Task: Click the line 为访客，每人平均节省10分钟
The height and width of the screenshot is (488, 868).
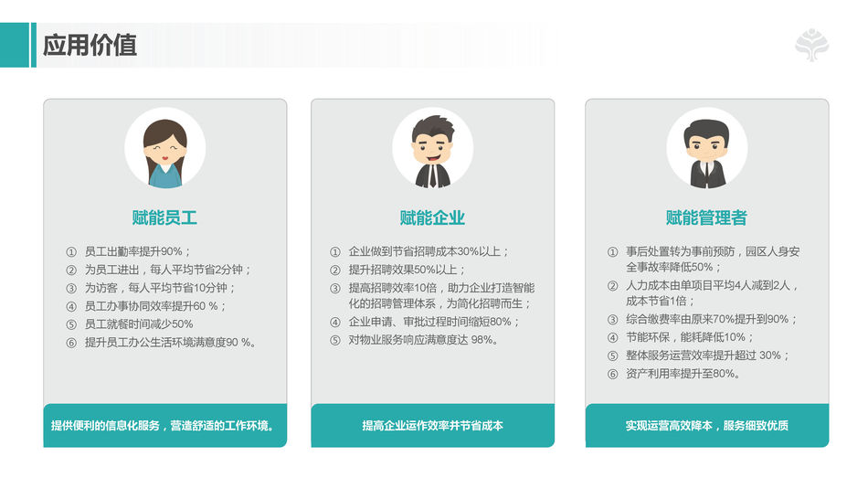Action: click(160, 288)
